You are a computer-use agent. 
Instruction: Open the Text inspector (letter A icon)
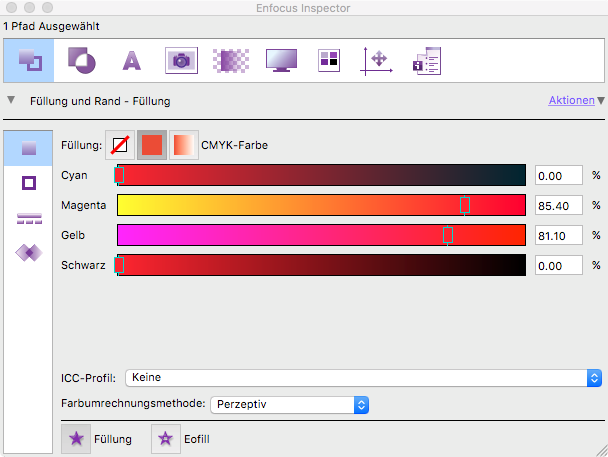pyautogui.click(x=131, y=60)
